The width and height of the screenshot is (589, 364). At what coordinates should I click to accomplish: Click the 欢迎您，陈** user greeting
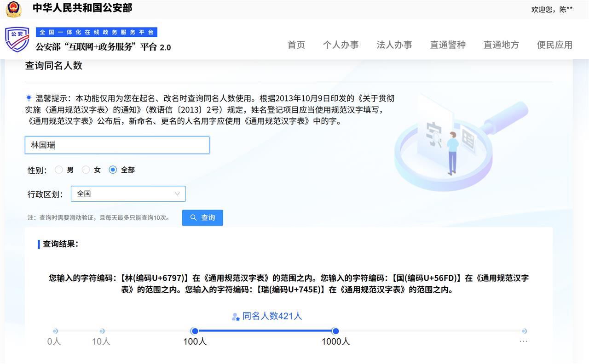(x=552, y=9)
